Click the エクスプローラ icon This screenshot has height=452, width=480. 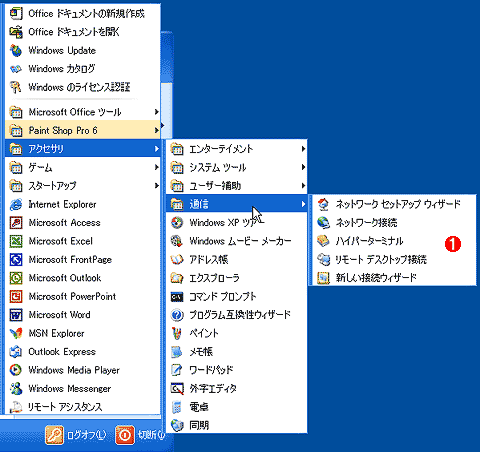click(177, 278)
